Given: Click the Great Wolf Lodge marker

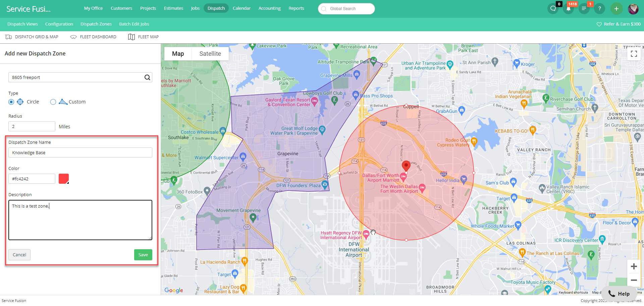Looking at the screenshot, I should click(x=322, y=129).
